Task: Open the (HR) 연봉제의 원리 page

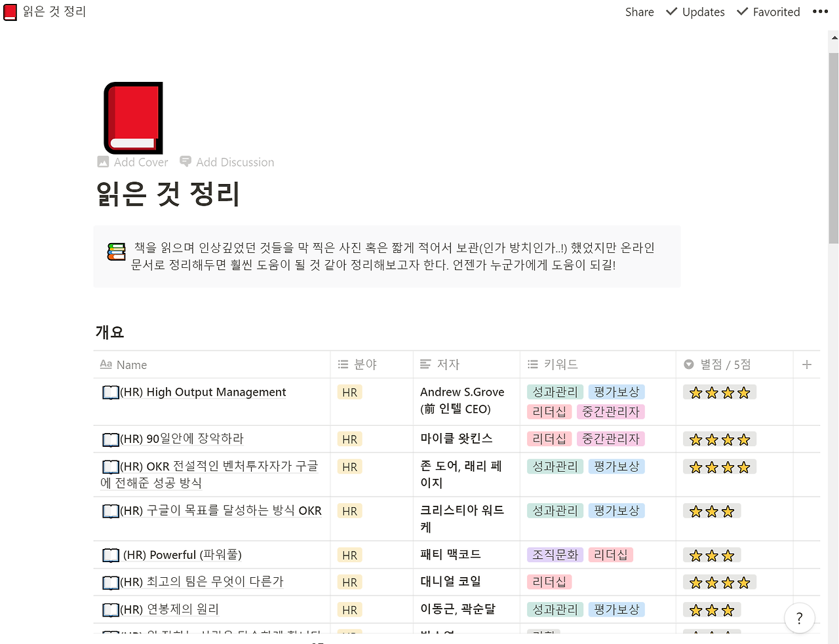Action: 169,610
